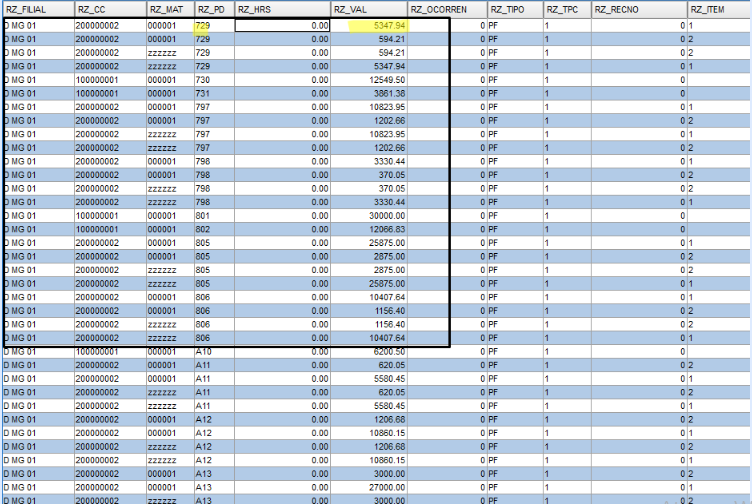The width and height of the screenshot is (752, 504).
Task: Select the cell with value 12549.50
Action: pyautogui.click(x=368, y=80)
